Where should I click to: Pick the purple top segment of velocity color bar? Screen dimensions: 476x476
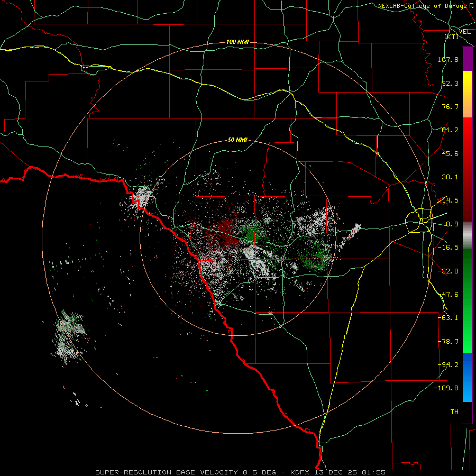click(x=467, y=59)
